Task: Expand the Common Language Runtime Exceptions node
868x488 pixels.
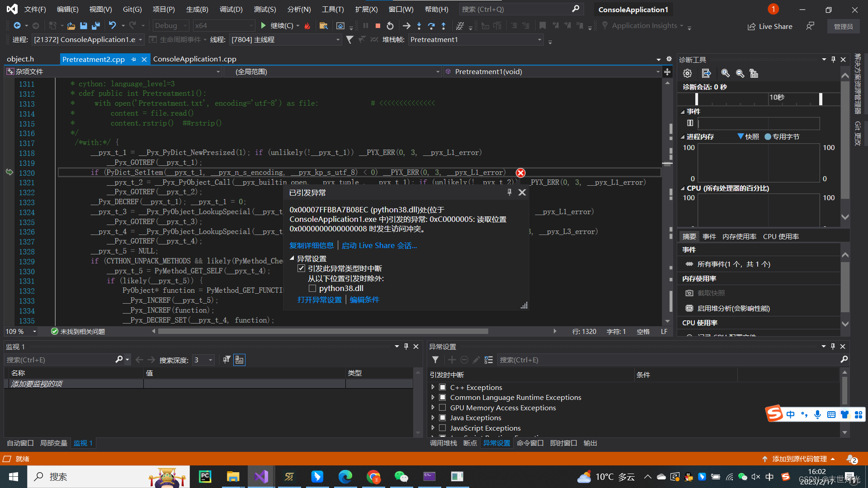Action: (433, 397)
